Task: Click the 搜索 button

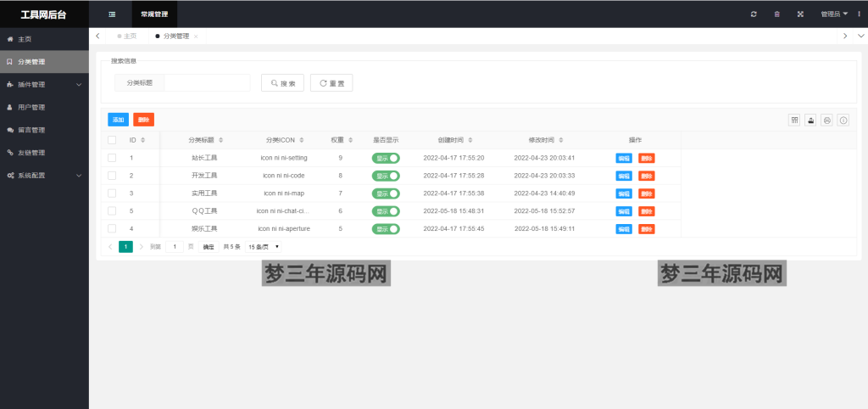Action: click(x=282, y=83)
